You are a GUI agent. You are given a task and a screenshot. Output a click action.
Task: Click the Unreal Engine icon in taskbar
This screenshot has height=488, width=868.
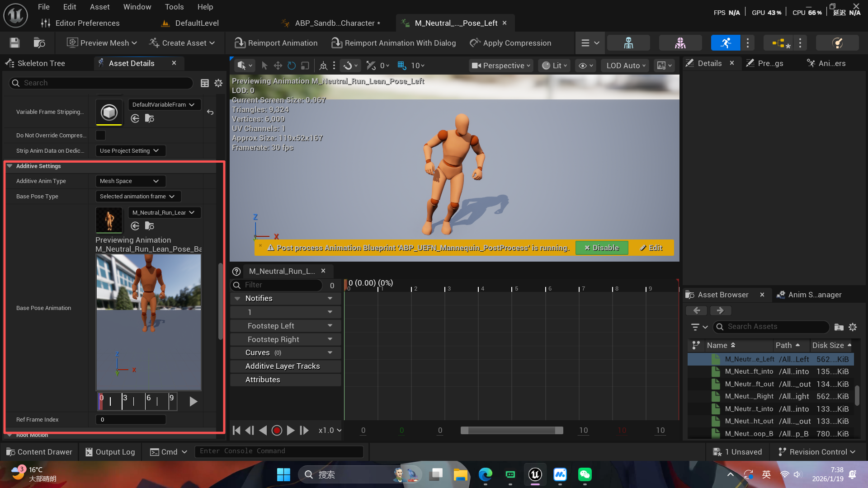click(x=535, y=474)
